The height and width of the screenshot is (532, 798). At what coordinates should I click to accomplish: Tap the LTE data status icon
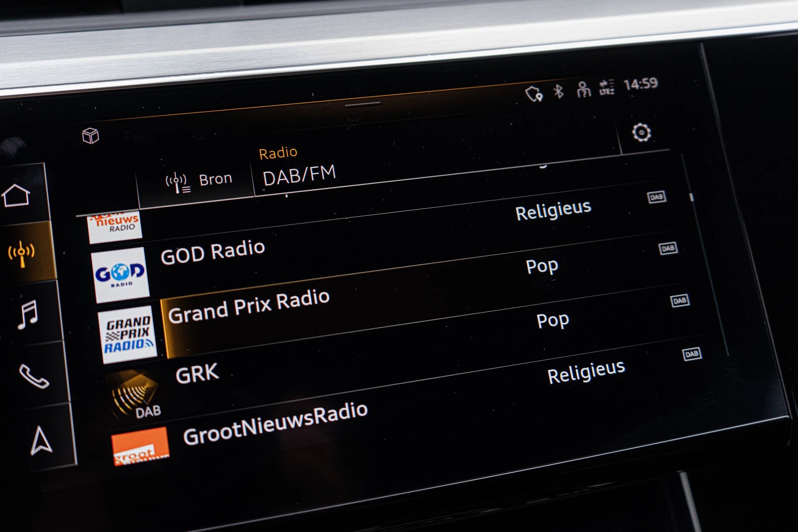606,87
